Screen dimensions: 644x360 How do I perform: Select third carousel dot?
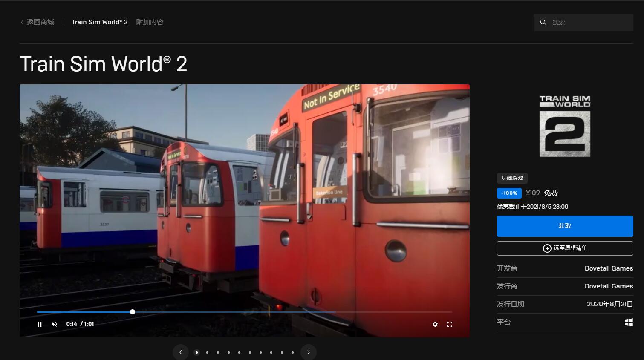pos(218,352)
